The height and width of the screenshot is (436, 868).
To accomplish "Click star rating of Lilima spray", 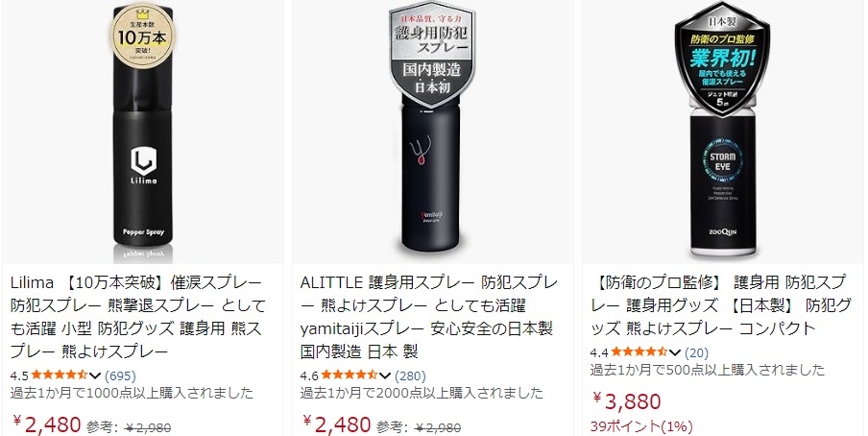I will click(x=59, y=375).
